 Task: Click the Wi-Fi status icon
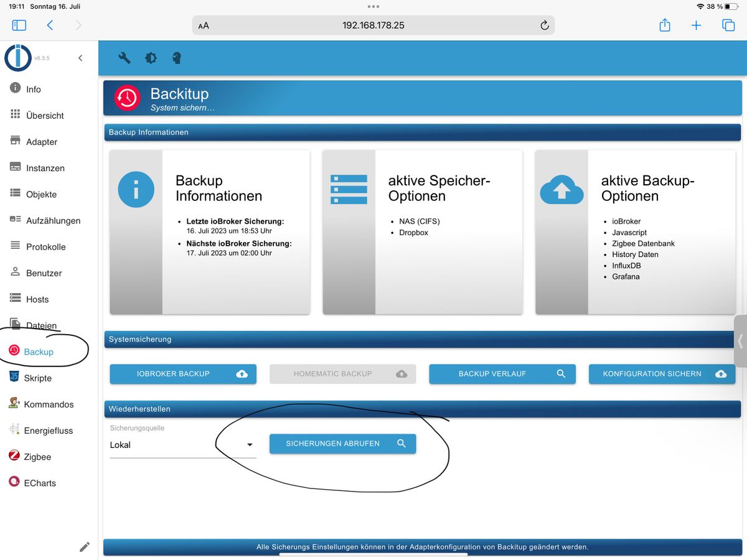point(700,6)
